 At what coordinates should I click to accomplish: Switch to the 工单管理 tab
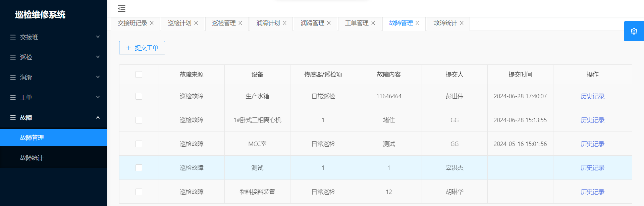(x=357, y=23)
